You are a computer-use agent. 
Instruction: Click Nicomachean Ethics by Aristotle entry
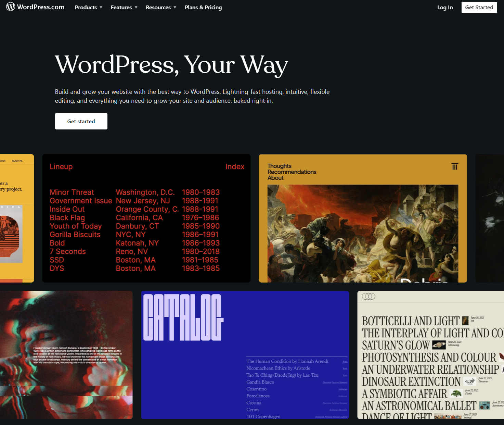click(279, 368)
